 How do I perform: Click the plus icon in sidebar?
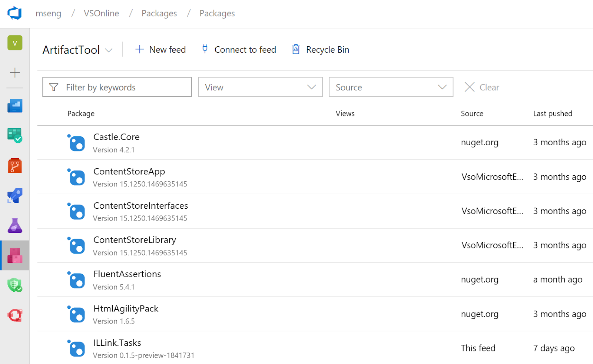click(x=15, y=73)
